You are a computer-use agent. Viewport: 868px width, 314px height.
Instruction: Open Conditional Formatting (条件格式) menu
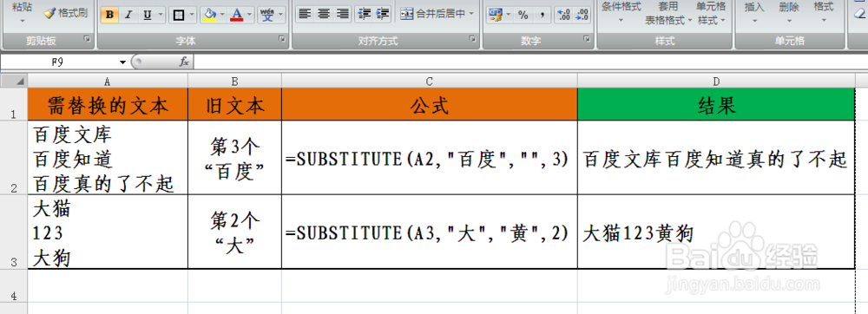(x=621, y=12)
